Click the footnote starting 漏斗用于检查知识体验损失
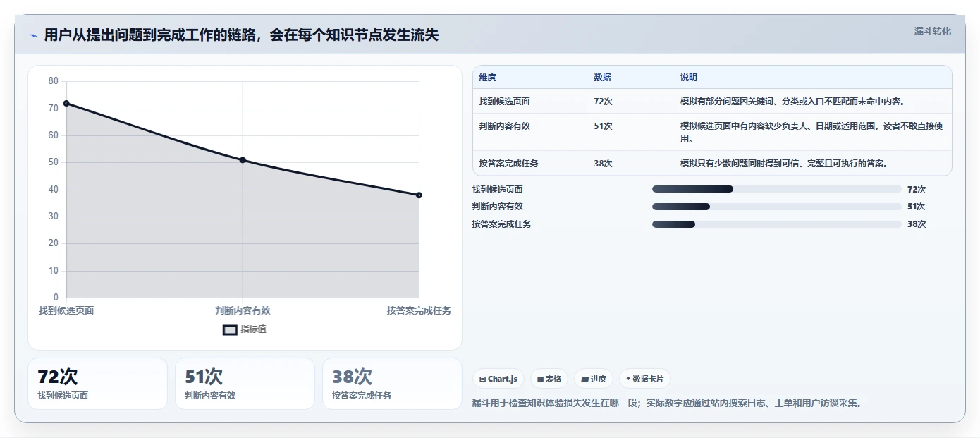Screen dimensions: 980x438 point(667,403)
